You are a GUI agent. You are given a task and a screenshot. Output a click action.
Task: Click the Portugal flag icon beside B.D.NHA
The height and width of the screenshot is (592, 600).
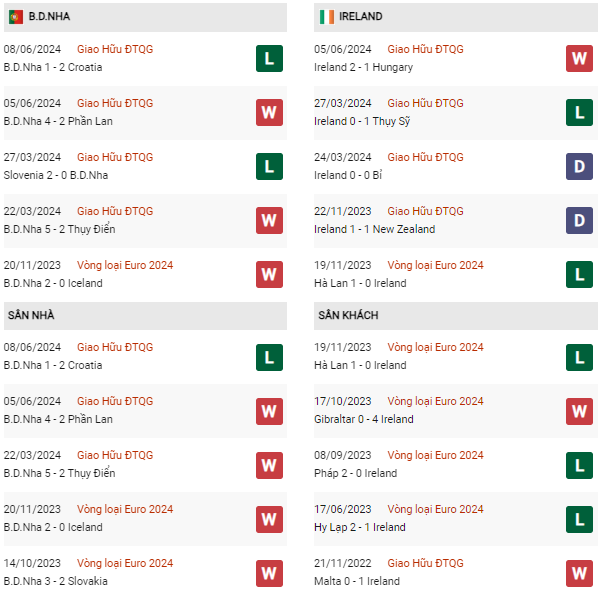16,17
